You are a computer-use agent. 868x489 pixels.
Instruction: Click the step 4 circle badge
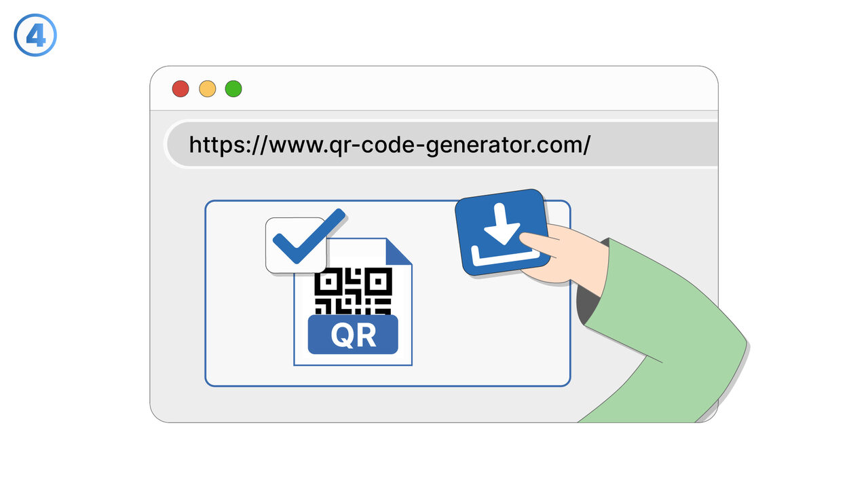pos(35,35)
